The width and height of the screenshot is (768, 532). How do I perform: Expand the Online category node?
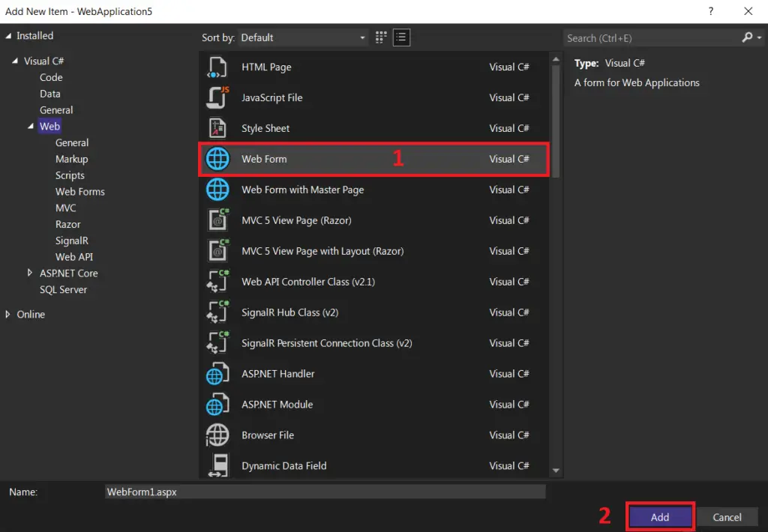coord(8,315)
